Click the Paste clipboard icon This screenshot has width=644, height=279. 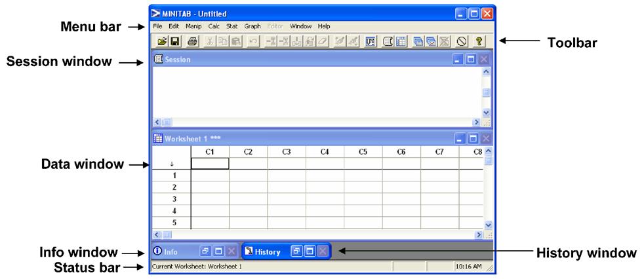(235, 41)
